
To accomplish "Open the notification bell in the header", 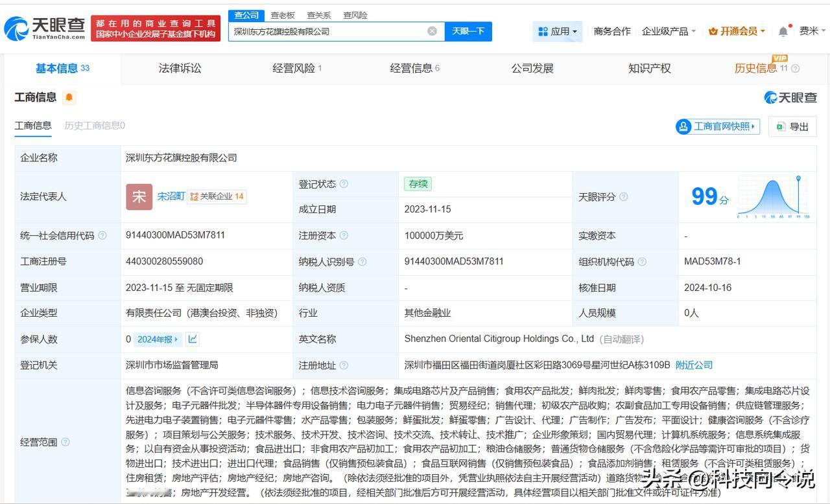I will (x=783, y=31).
